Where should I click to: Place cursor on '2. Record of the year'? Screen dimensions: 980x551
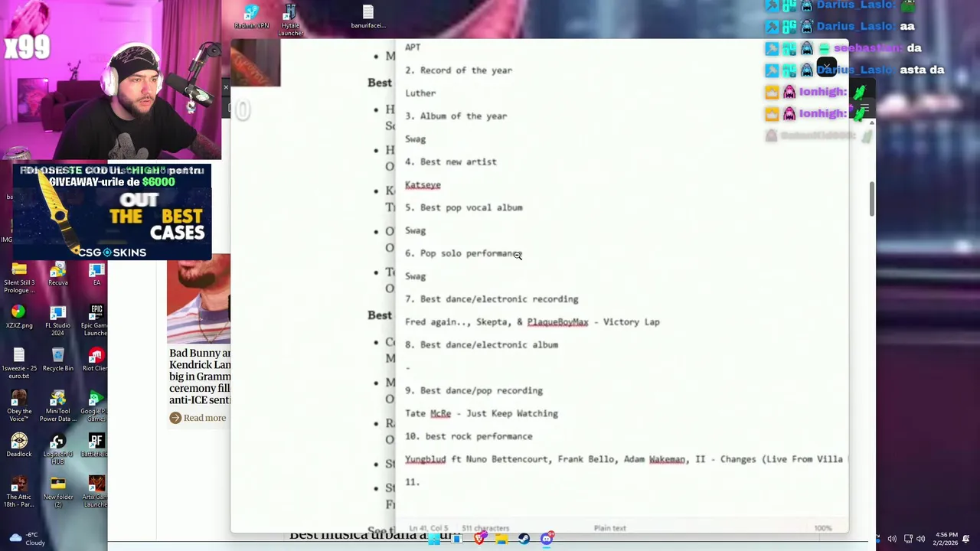coord(459,70)
